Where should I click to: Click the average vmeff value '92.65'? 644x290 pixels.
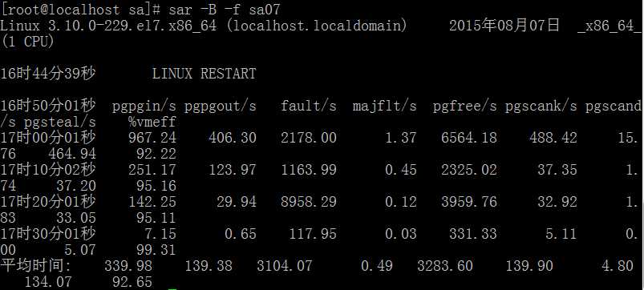coord(132,282)
